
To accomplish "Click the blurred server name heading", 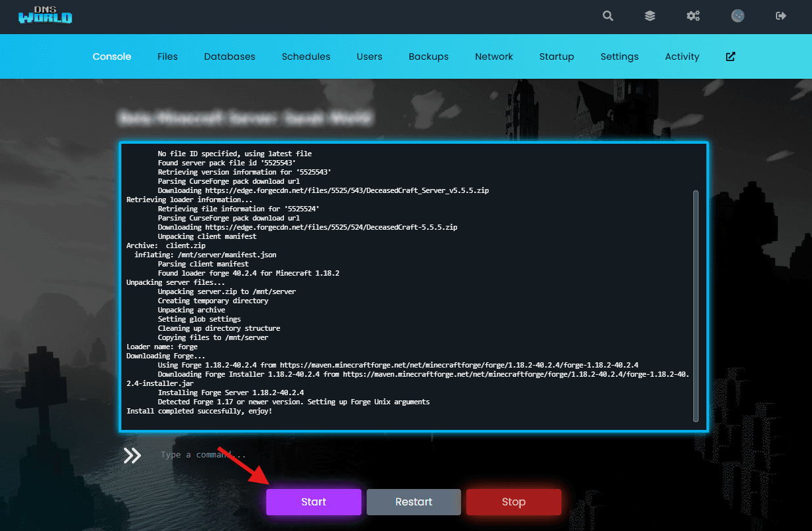I will coord(246,118).
